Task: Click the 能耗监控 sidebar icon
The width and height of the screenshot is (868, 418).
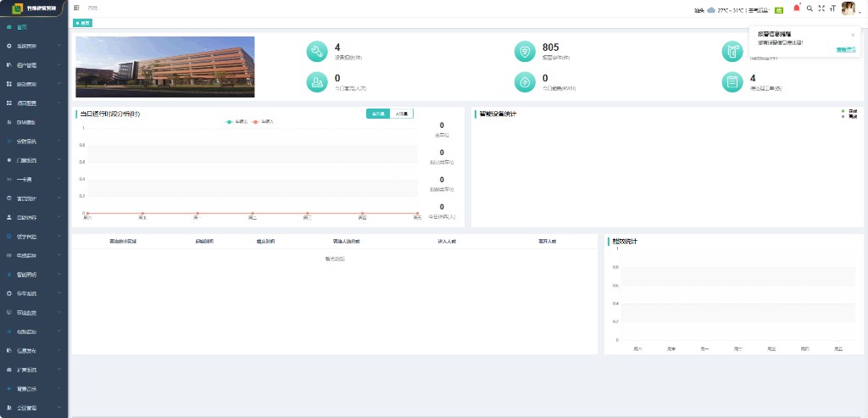Action: click(8, 332)
